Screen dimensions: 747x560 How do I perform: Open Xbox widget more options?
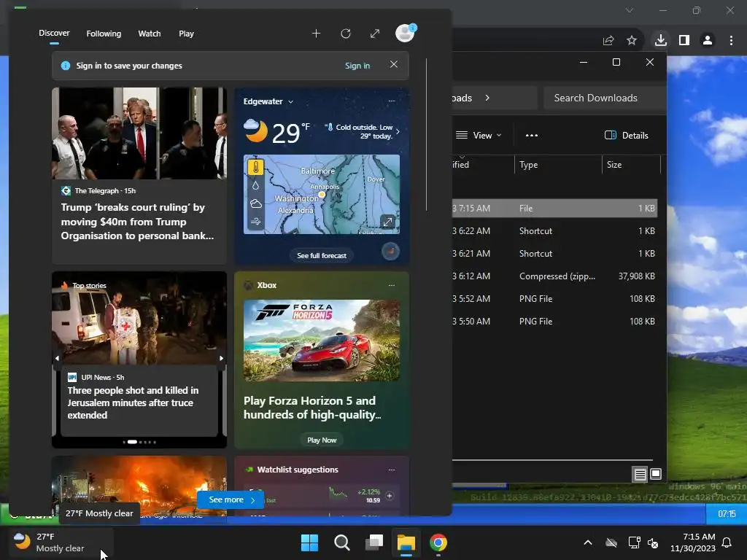pyautogui.click(x=392, y=285)
